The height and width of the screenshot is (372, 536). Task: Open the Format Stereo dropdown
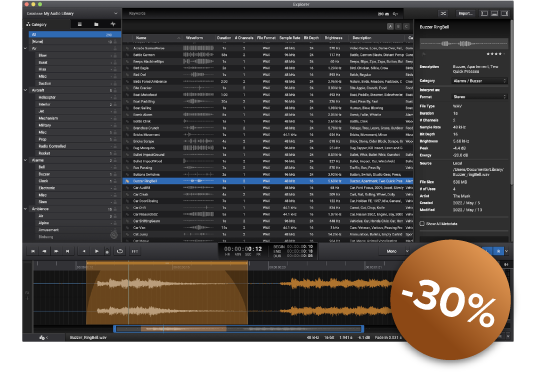[479, 97]
